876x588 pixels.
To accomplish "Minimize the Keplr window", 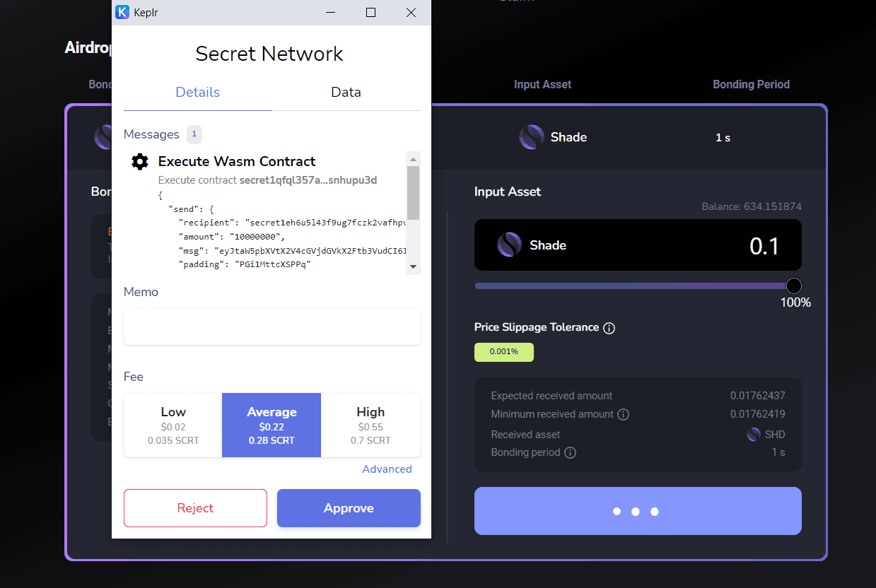I will tap(330, 12).
